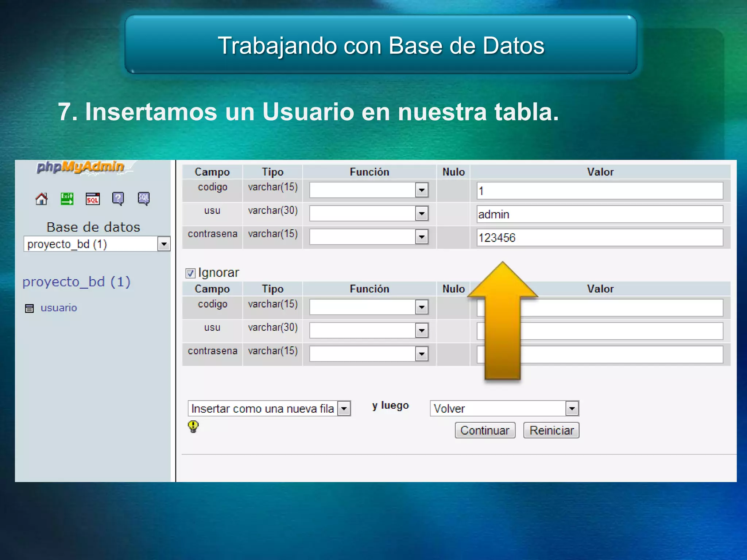
Task: Click the usuario table icon
Action: (29, 308)
